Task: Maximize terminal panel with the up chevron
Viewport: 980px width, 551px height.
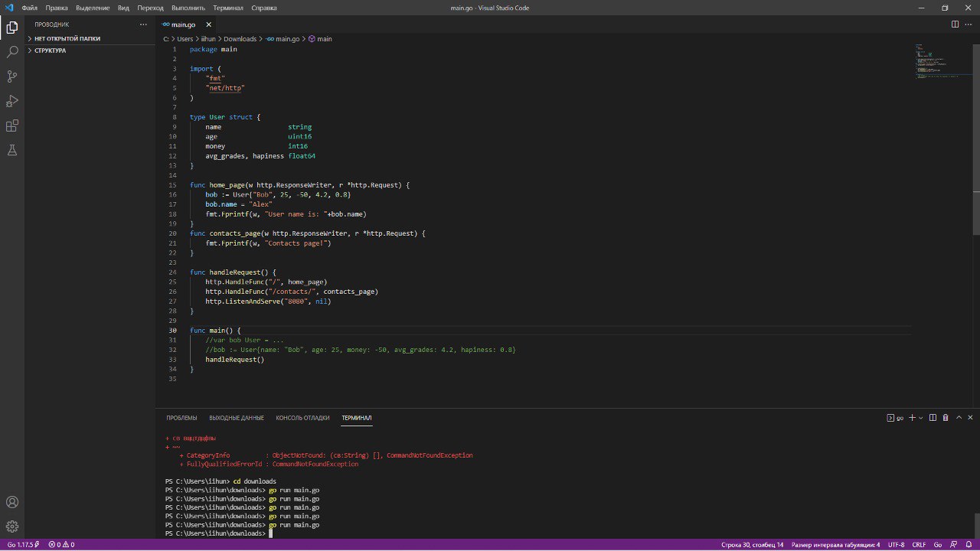Action: pos(958,418)
